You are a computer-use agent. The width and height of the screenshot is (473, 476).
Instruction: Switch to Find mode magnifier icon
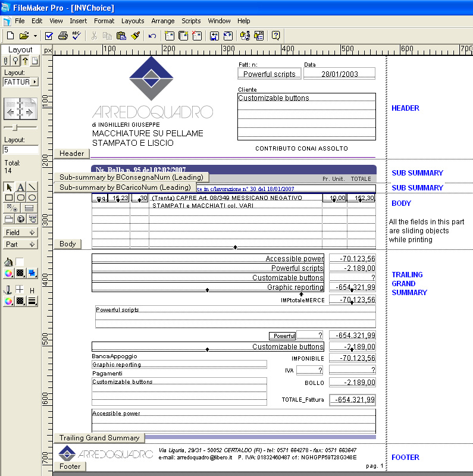click(15, 61)
